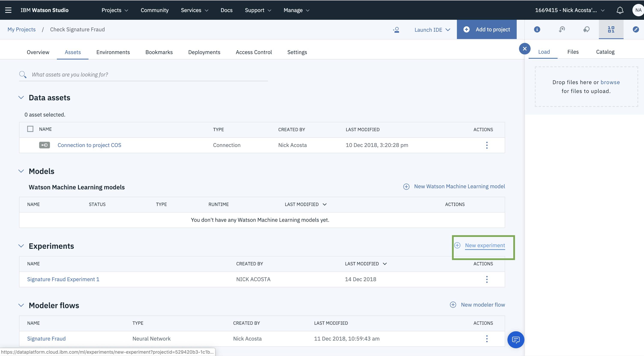
Task: Open the project info panel icon
Action: (537, 30)
